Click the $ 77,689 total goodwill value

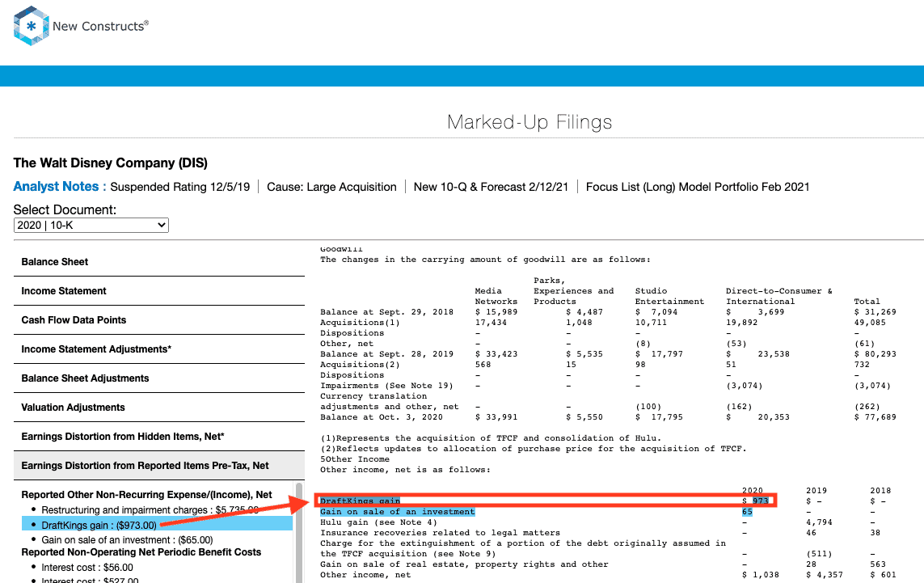pos(875,417)
